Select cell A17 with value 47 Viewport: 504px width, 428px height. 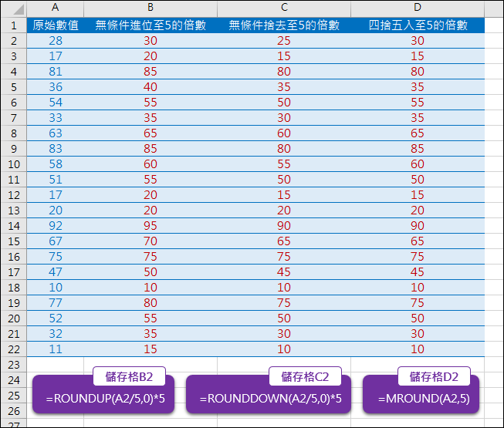(x=56, y=272)
